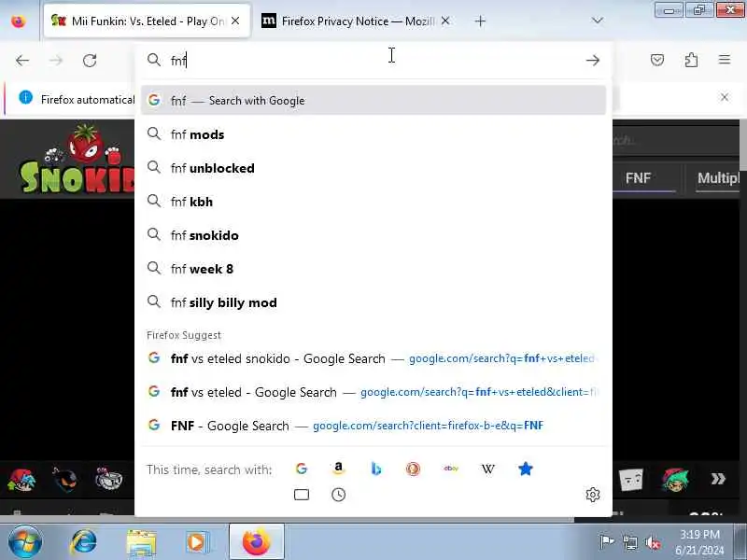The image size is (747, 560).
Task: Search this time with Amazon icon
Action: [x=338, y=469]
